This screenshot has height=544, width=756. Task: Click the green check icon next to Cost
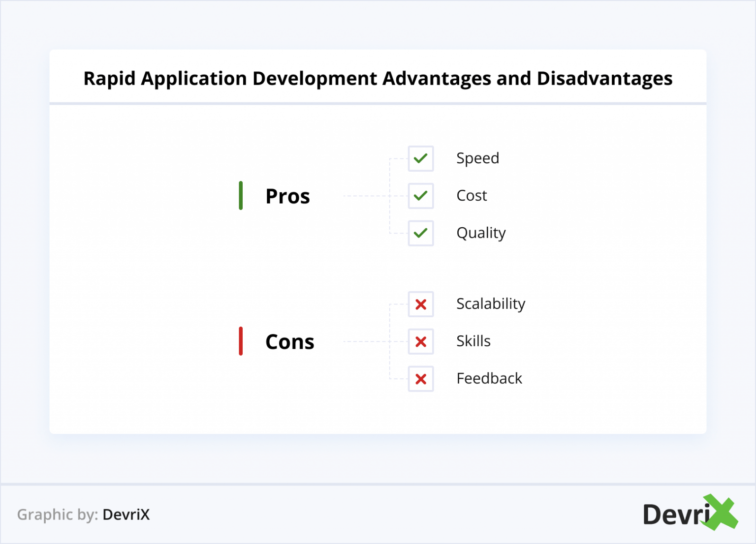(421, 196)
